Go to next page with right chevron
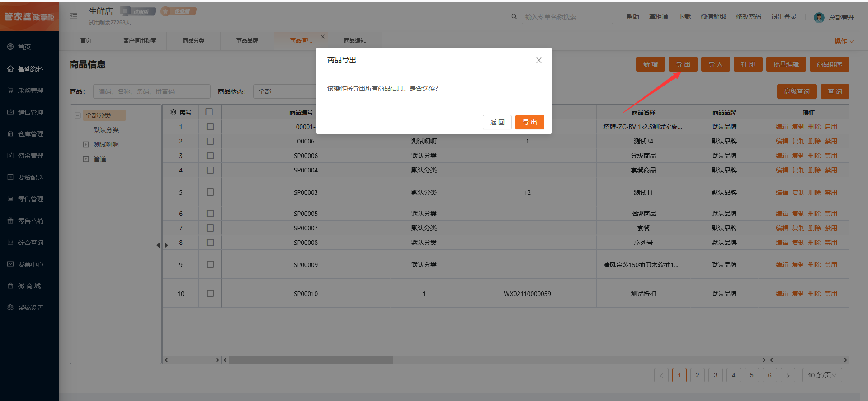Image resolution: width=868 pixels, height=401 pixels. tap(788, 375)
